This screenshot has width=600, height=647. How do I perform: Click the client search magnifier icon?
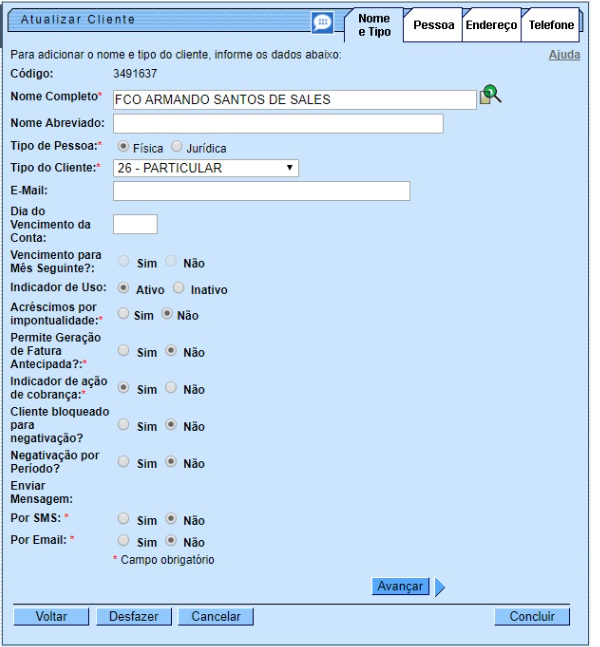tap(491, 95)
